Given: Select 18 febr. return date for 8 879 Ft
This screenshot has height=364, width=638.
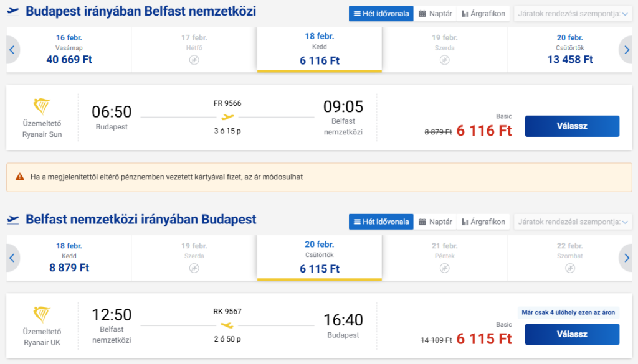Looking at the screenshot, I should (69, 258).
